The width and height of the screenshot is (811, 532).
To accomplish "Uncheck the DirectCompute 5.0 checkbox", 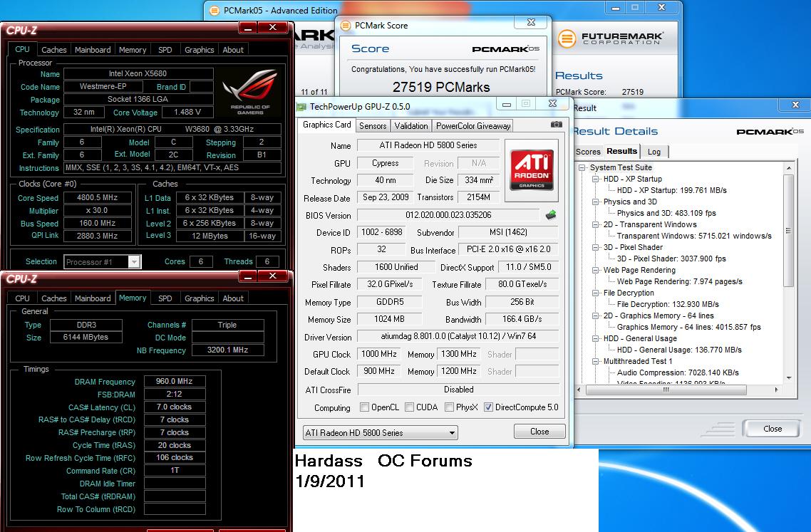I will [488, 407].
